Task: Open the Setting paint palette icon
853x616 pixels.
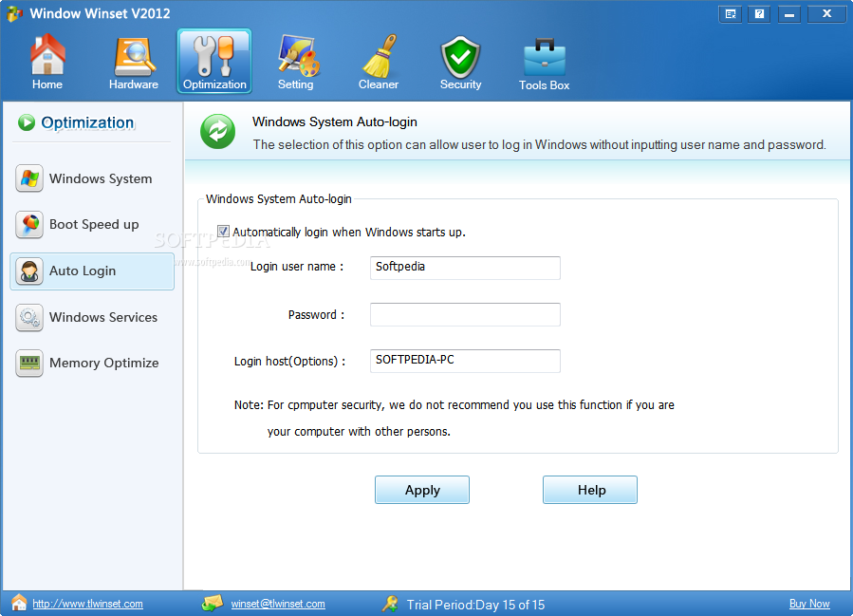Action: 298,55
